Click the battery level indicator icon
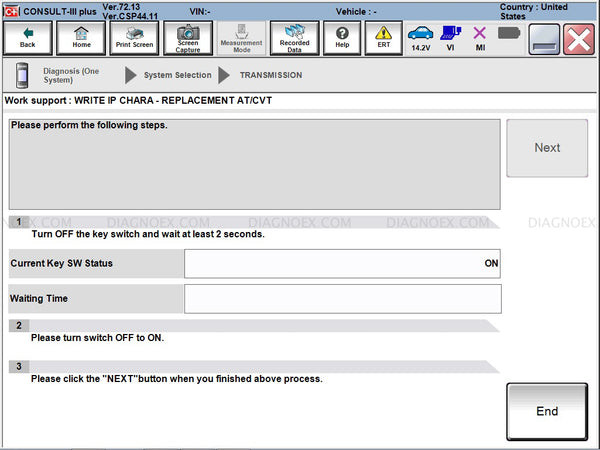Screen dimensions: 600x450 (509, 33)
